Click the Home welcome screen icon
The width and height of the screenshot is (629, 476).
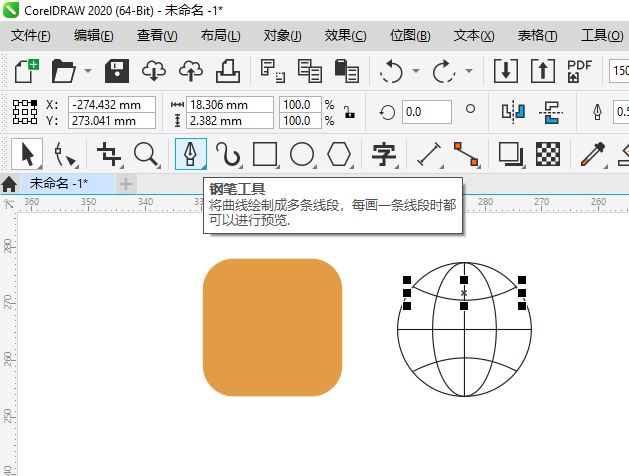click(x=9, y=184)
